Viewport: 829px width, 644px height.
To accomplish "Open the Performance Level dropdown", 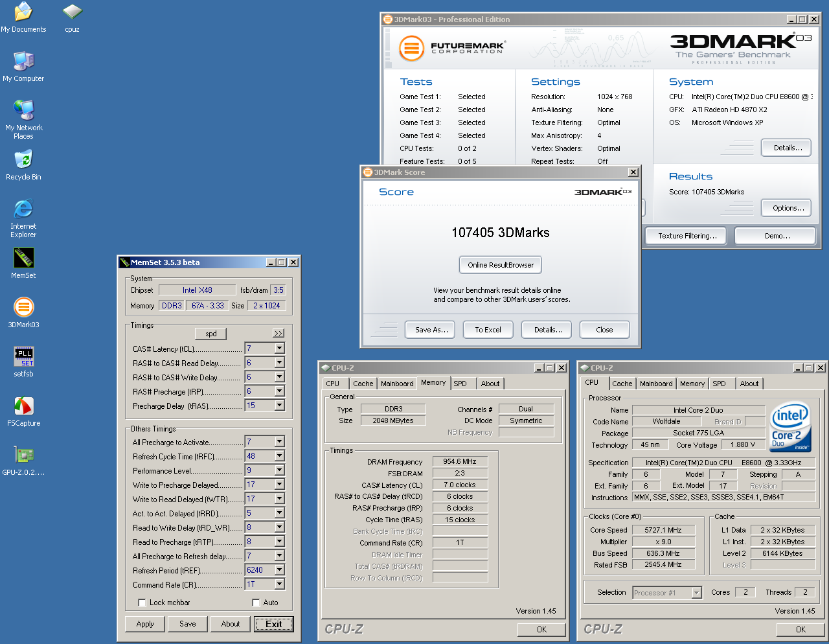I will (279, 470).
